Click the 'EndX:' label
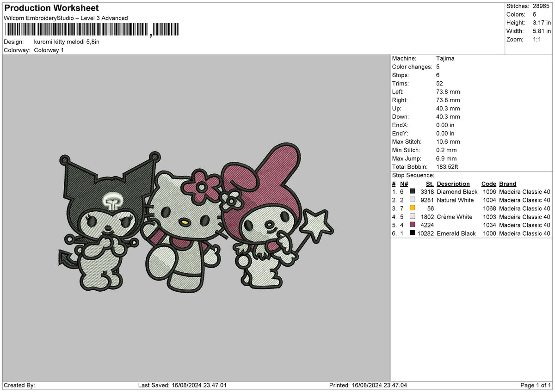555x392 pixels. tap(401, 125)
